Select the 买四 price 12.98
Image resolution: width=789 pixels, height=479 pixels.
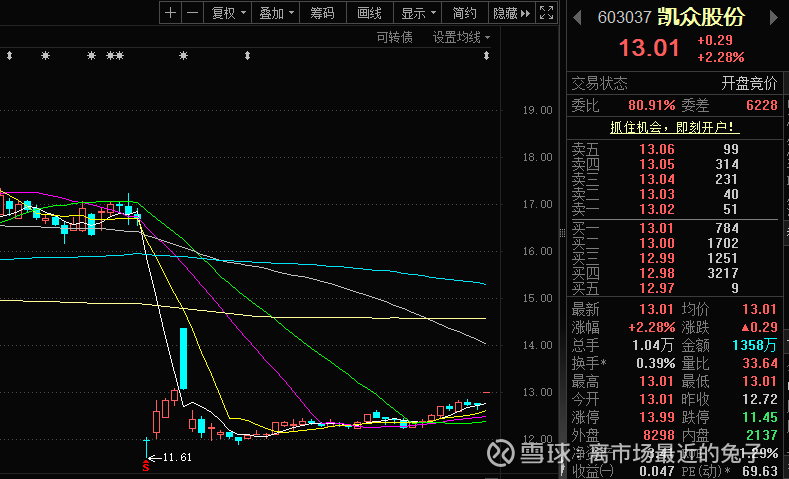coord(657,273)
